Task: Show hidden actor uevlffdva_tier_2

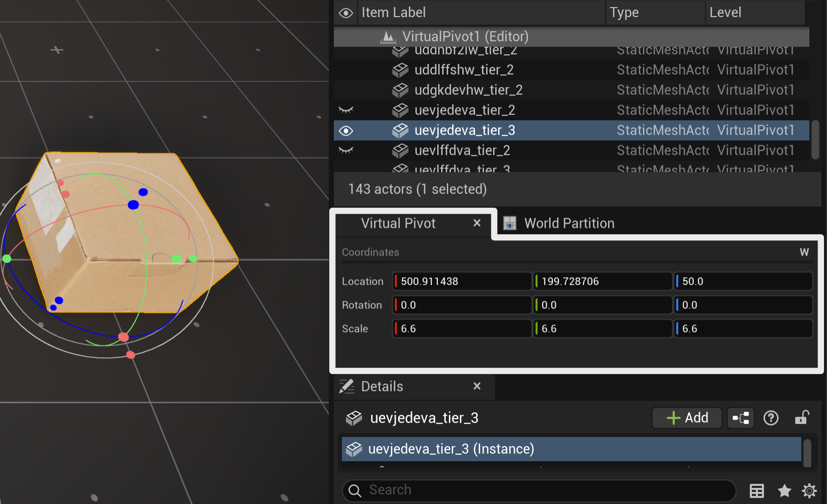Action: pyautogui.click(x=346, y=150)
